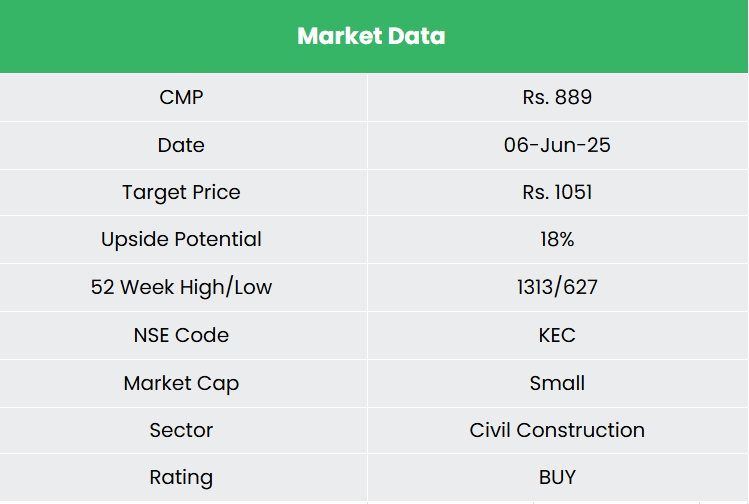Click the 18% upside value
The image size is (749, 504).
[557, 240]
